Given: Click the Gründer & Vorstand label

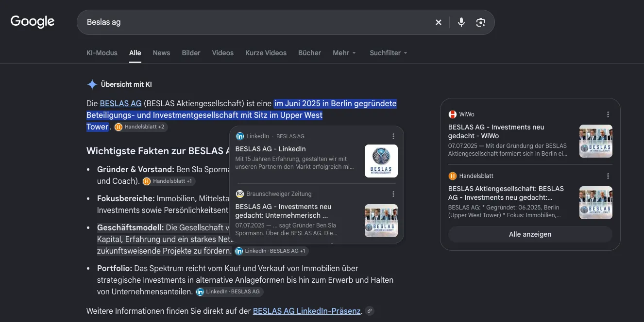Looking at the screenshot, I should (x=136, y=169).
